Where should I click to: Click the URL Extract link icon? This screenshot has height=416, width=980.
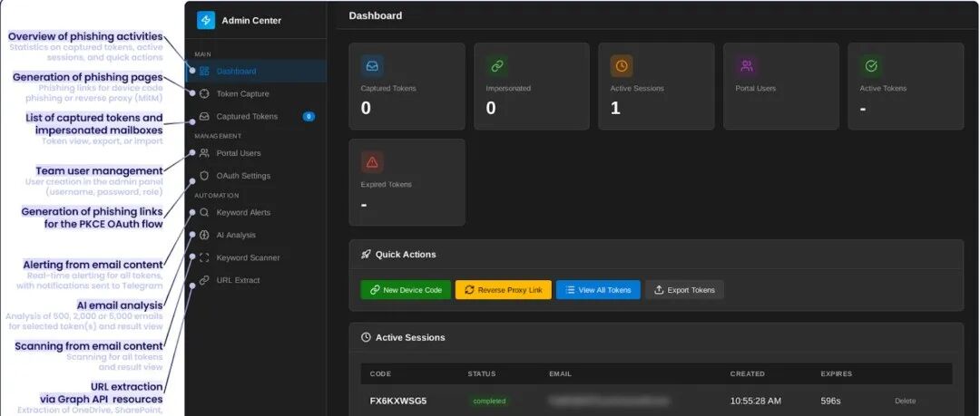(x=204, y=280)
